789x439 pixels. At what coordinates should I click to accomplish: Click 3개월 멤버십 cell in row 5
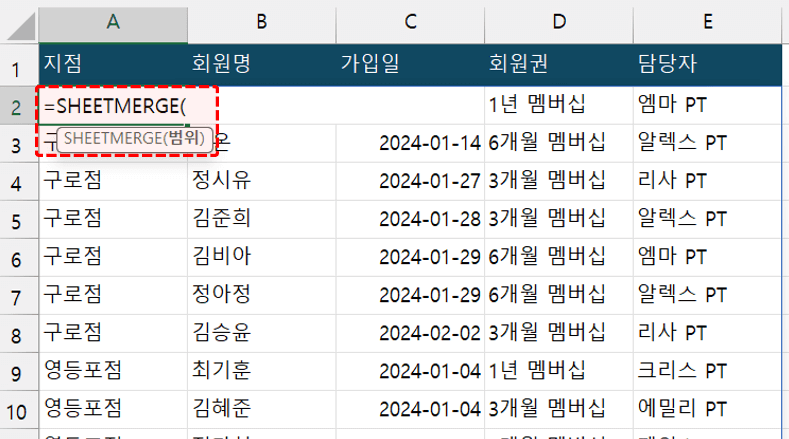(559, 220)
